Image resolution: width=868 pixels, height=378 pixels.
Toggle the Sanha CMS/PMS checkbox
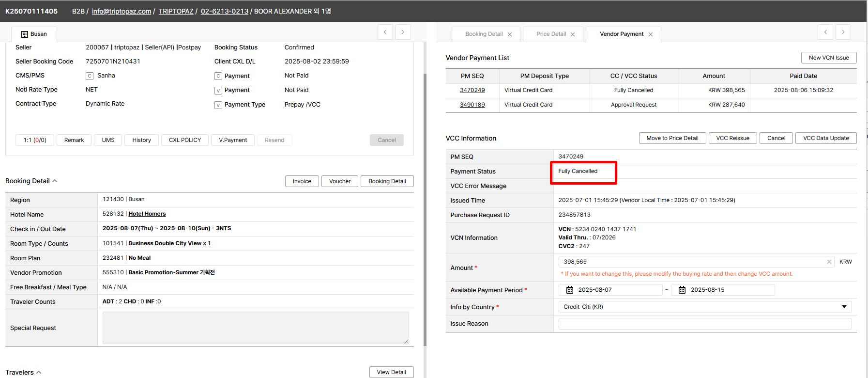click(x=90, y=76)
